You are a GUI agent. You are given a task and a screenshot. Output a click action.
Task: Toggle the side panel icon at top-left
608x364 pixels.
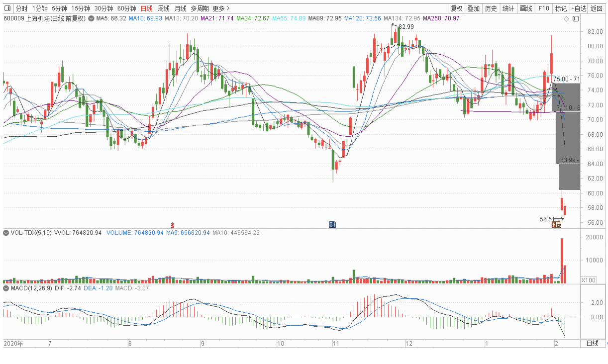click(x=7, y=8)
